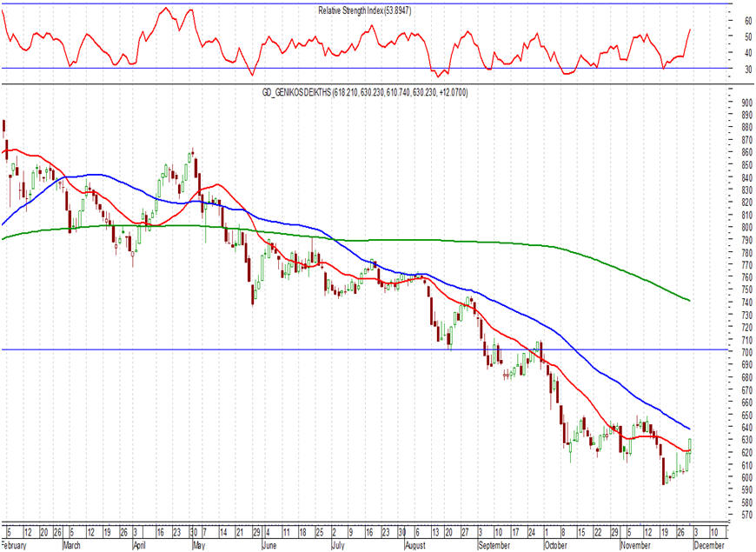Viewport: 756px width, 552px height.
Task: Click the 620 price axis label
Action: [746, 452]
